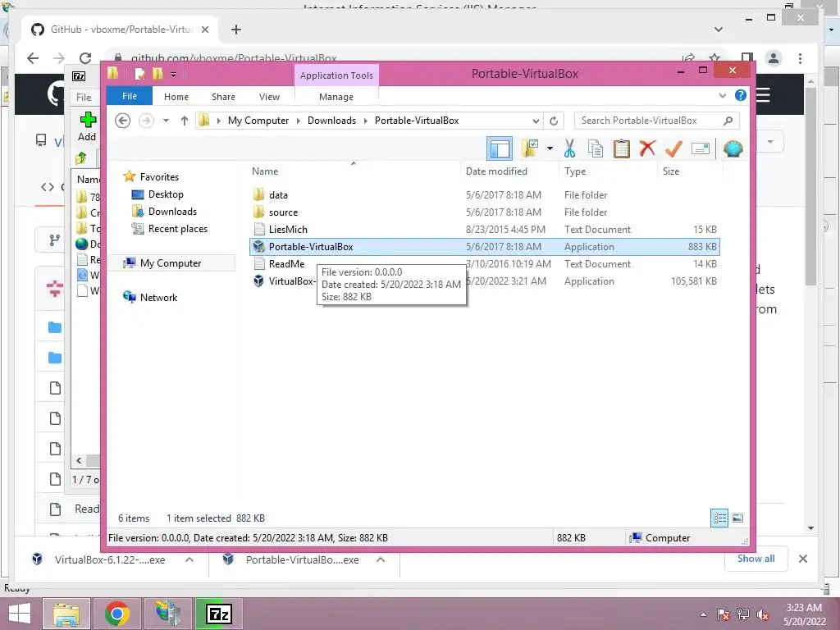Select Recent places in Favorites
Image resolution: width=840 pixels, height=630 pixels.
[x=177, y=229]
